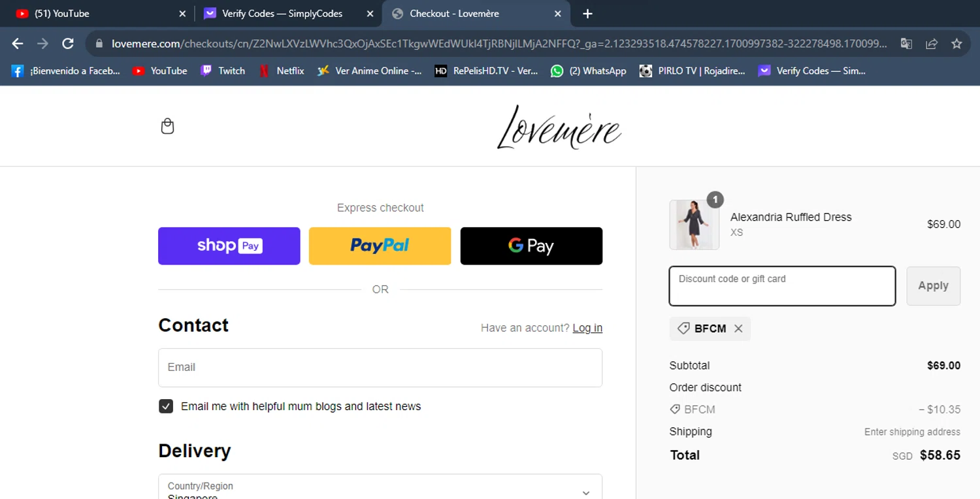Click the Alexandria Ruffled Dress product name
Image resolution: width=980 pixels, height=499 pixels.
coord(791,217)
